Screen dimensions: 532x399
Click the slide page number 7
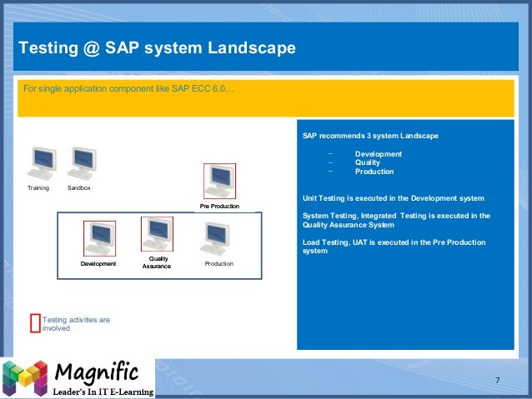[x=497, y=381]
